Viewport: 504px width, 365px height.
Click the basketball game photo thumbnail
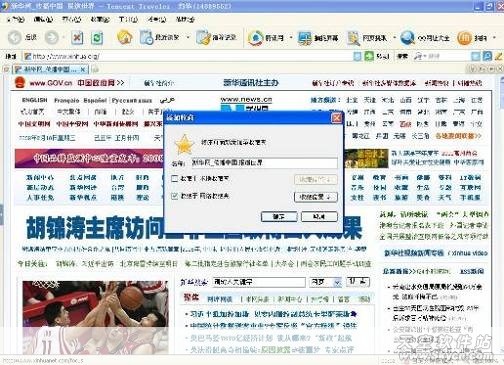coord(95,317)
